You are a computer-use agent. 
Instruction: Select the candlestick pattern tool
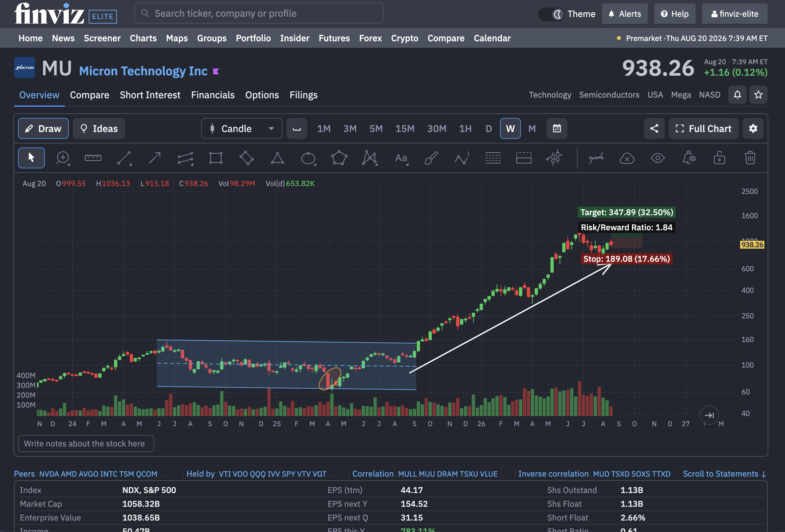554,158
